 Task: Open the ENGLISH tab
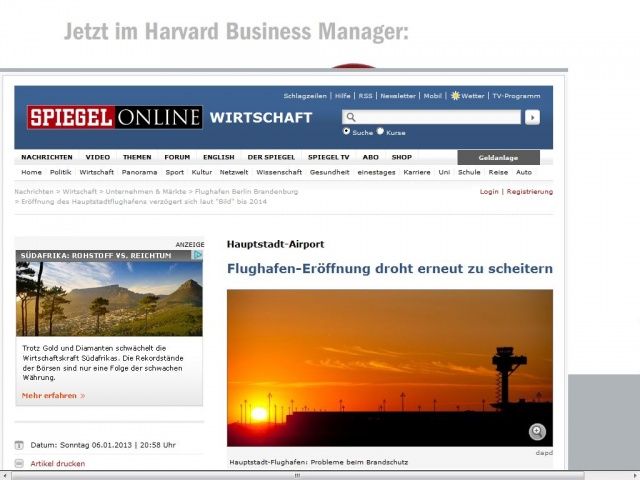219,157
